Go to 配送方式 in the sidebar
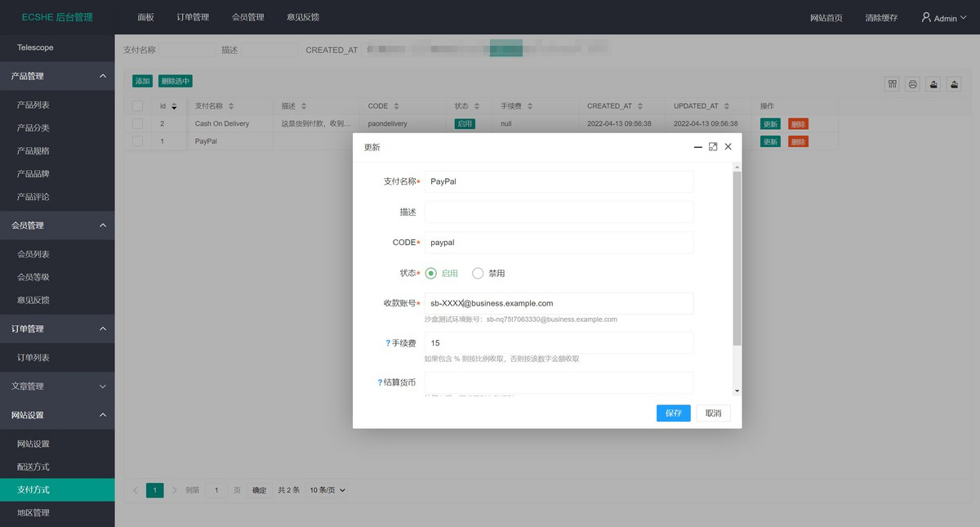 point(33,467)
